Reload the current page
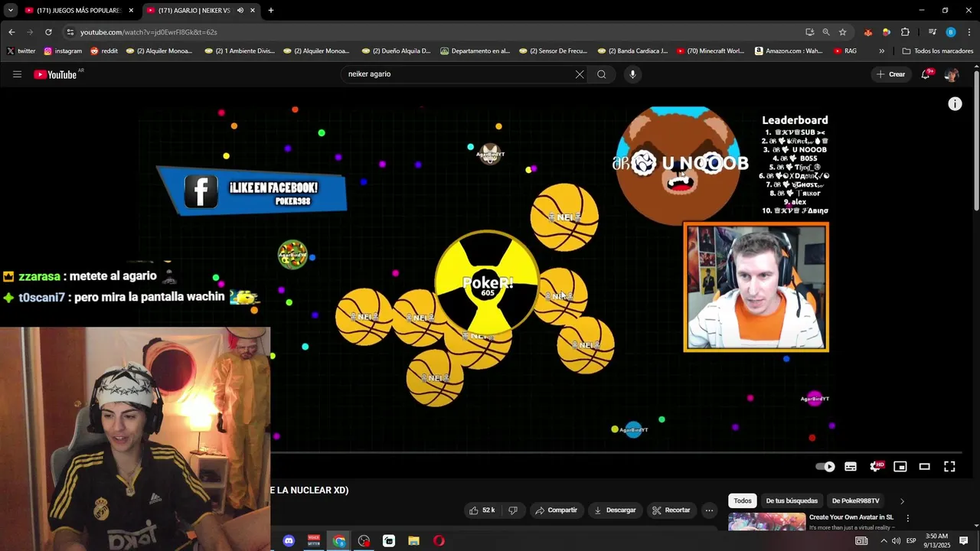The height and width of the screenshot is (551, 980). click(x=48, y=32)
